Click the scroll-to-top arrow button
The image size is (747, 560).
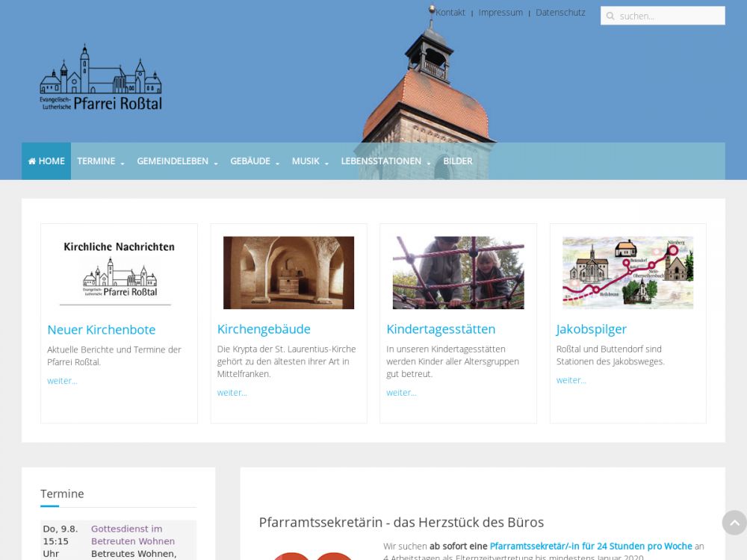tap(734, 523)
